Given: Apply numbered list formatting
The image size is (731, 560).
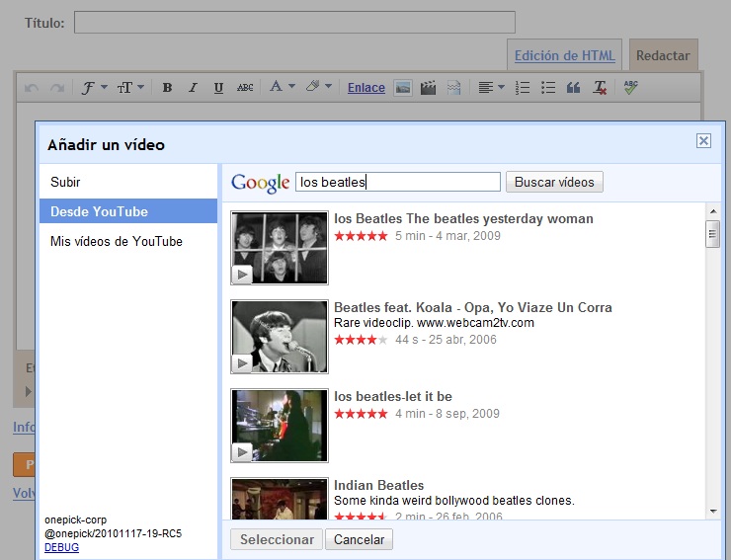Looking at the screenshot, I should 523,87.
